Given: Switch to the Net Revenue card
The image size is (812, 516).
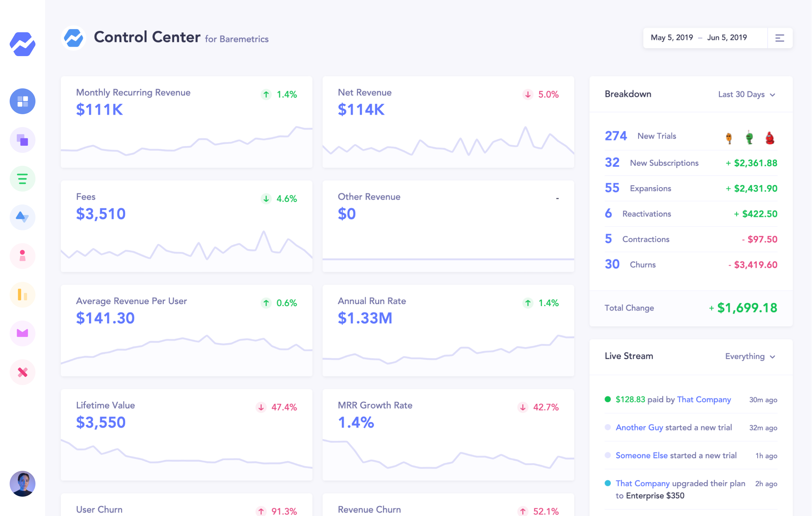Looking at the screenshot, I should pos(448,122).
